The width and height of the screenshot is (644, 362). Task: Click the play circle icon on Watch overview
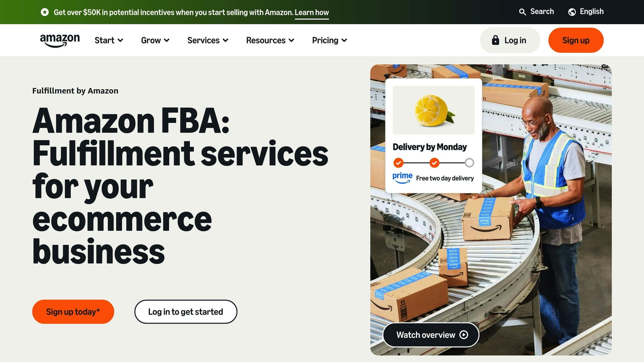point(464,335)
